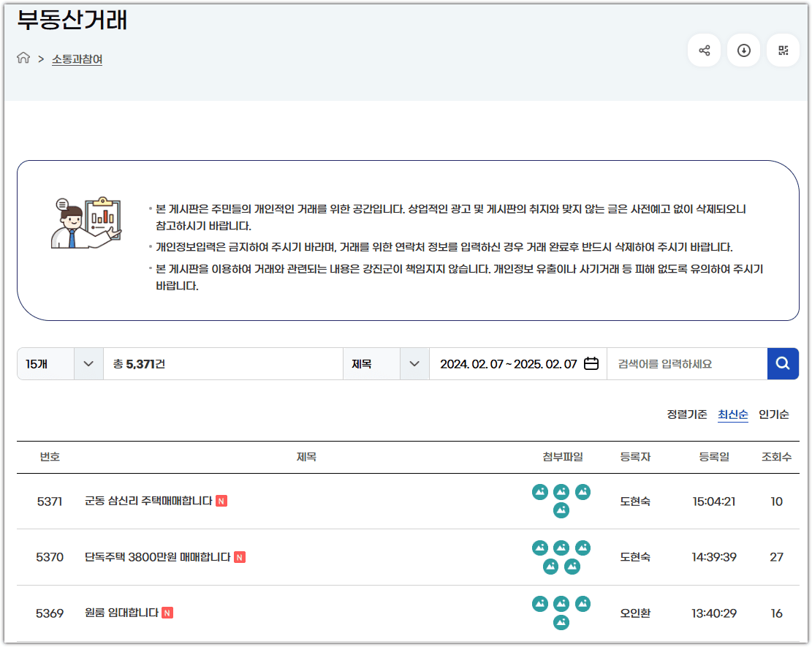Image resolution: width=812 pixels, height=647 pixels.
Task: Open post 단독주택 3800만원 매매합니다
Action: coord(156,556)
